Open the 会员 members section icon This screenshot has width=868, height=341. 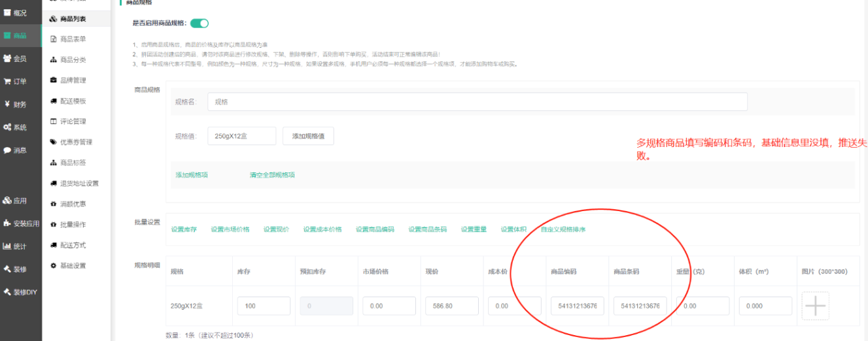coord(7,58)
